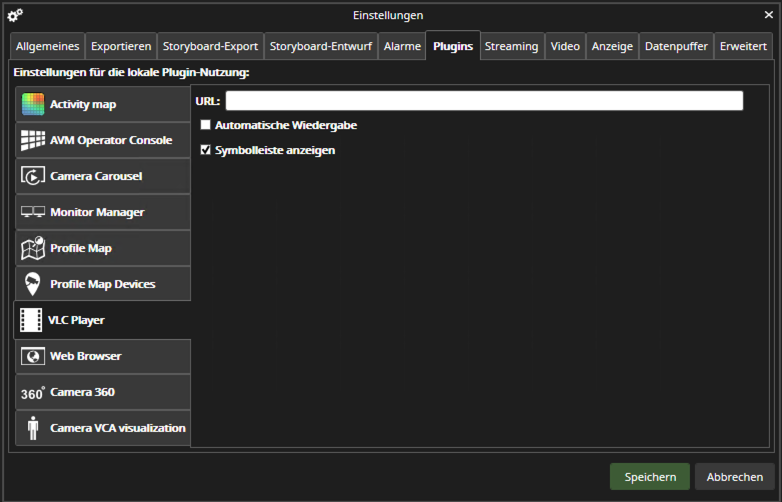Click the VLC Player filmstrip icon
Screen dimensions: 782x502
pyautogui.click(x=32, y=320)
